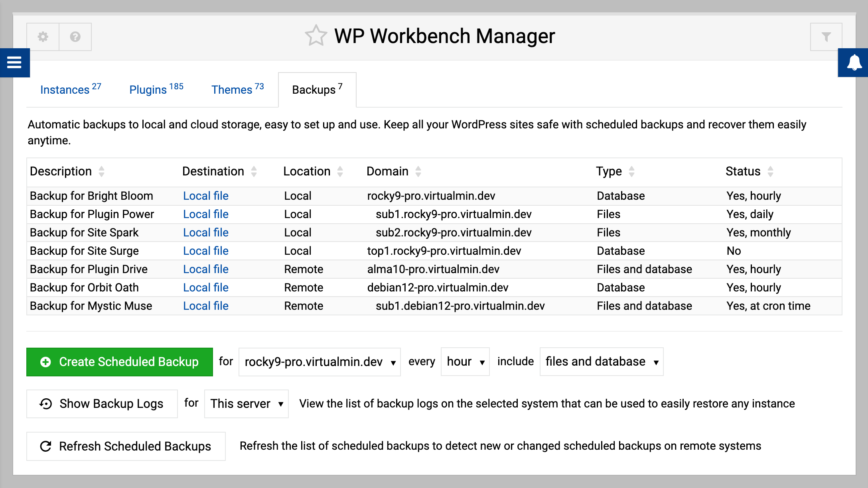Image resolution: width=868 pixels, height=488 pixels.
Task: Open Local file link for Plugin Drive
Action: coord(206,269)
